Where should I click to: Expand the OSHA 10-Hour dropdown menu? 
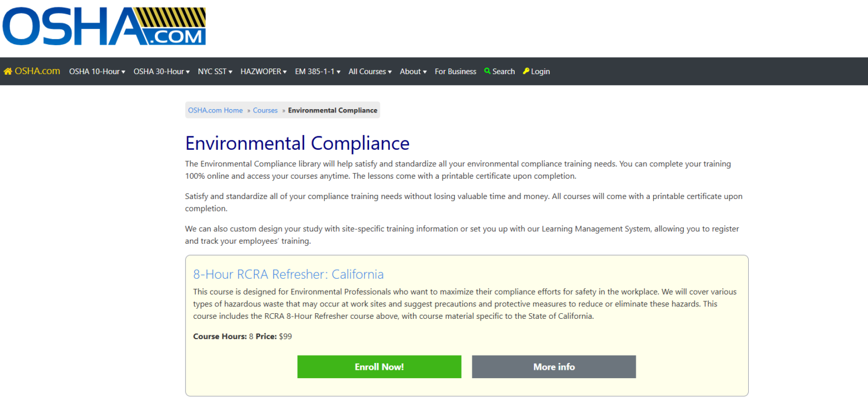97,71
